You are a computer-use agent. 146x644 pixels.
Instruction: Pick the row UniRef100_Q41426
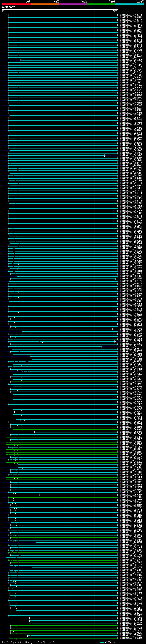(x=131, y=347)
